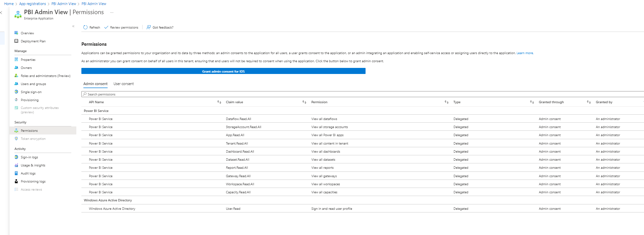
Task: Click User.Read claim value
Action: click(x=233, y=209)
